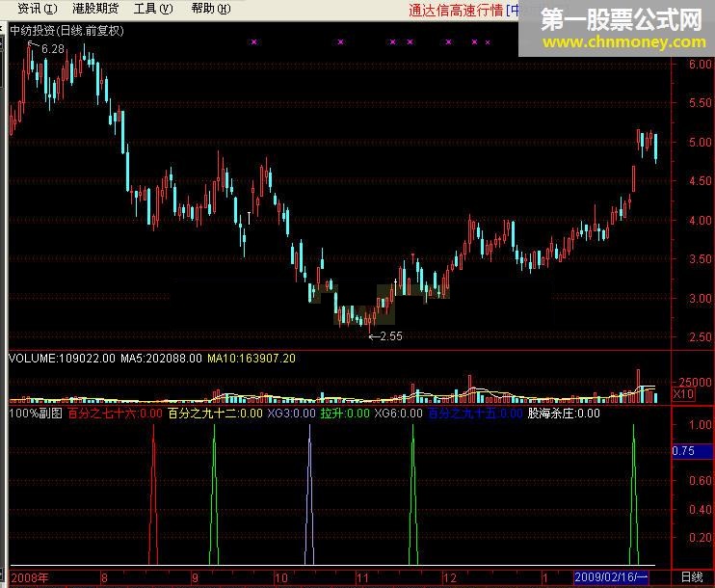
Task: Click the 股海杀庄:0.00 indicator label
Action: click(x=564, y=414)
